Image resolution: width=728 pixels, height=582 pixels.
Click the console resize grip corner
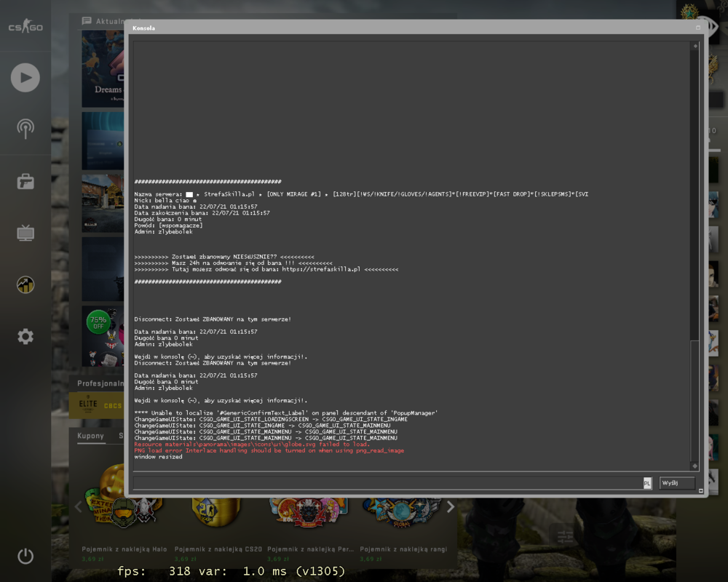(x=700, y=490)
